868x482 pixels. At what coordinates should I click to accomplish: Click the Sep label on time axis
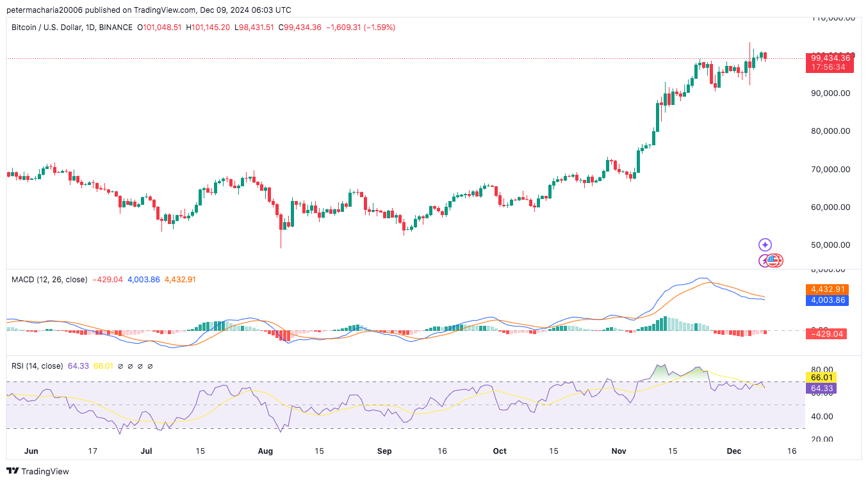384,451
